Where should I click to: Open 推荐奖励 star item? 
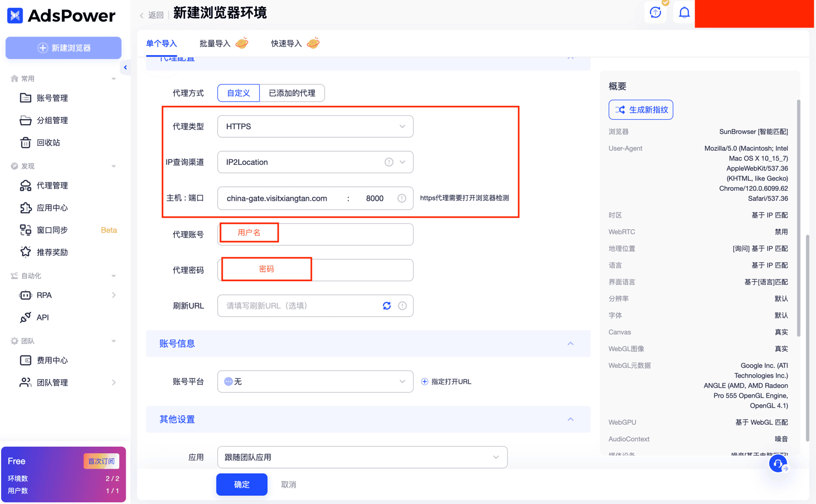(x=52, y=252)
